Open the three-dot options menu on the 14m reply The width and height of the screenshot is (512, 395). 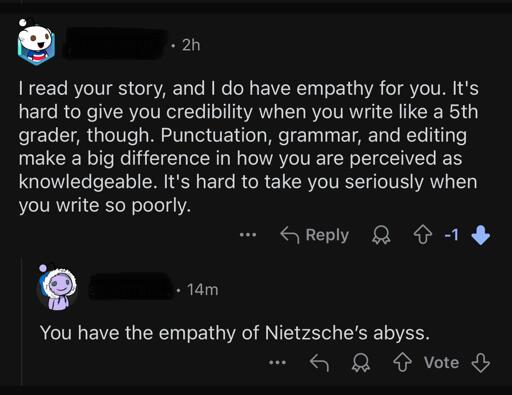coord(277,362)
